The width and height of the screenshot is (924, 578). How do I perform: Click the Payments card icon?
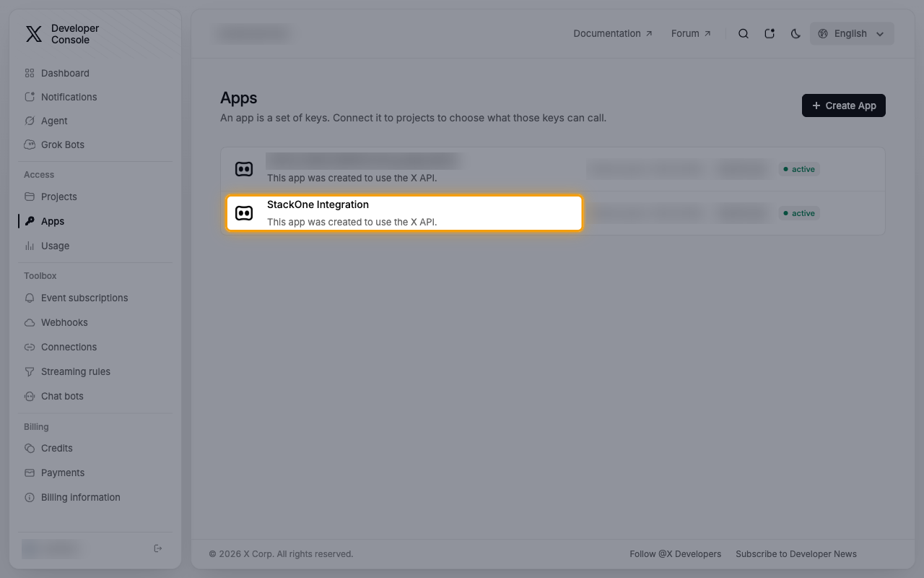click(30, 473)
